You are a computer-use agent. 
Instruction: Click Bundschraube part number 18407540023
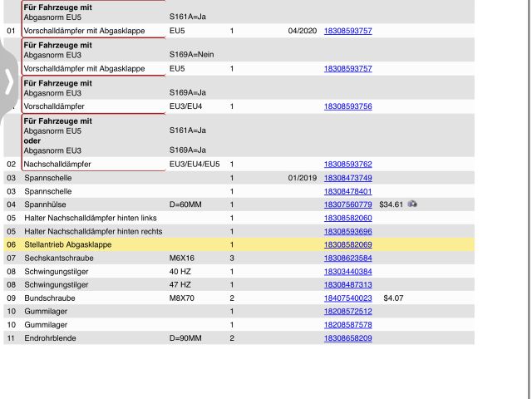click(x=347, y=298)
